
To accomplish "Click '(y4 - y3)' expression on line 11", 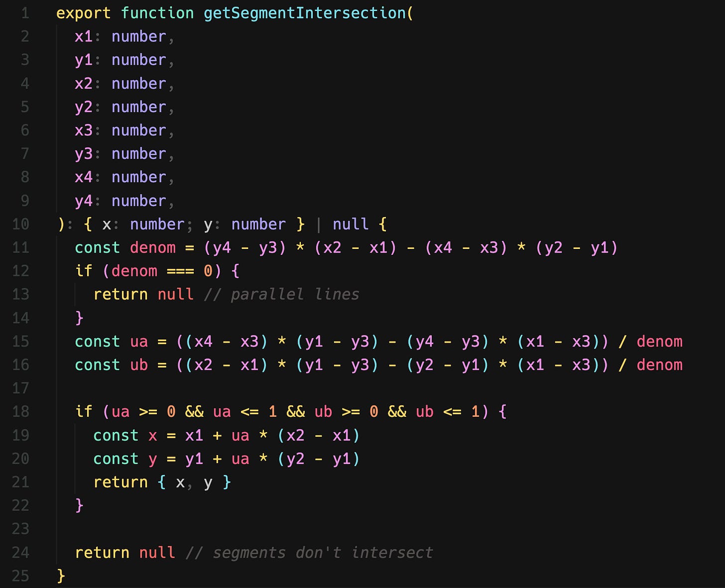I will [x=245, y=247].
